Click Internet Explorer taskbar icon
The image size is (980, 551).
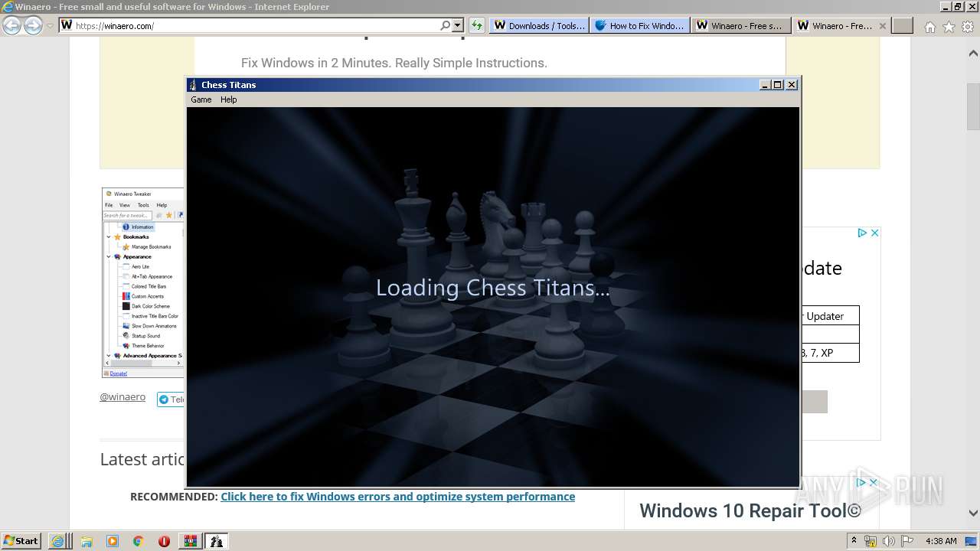click(58, 541)
